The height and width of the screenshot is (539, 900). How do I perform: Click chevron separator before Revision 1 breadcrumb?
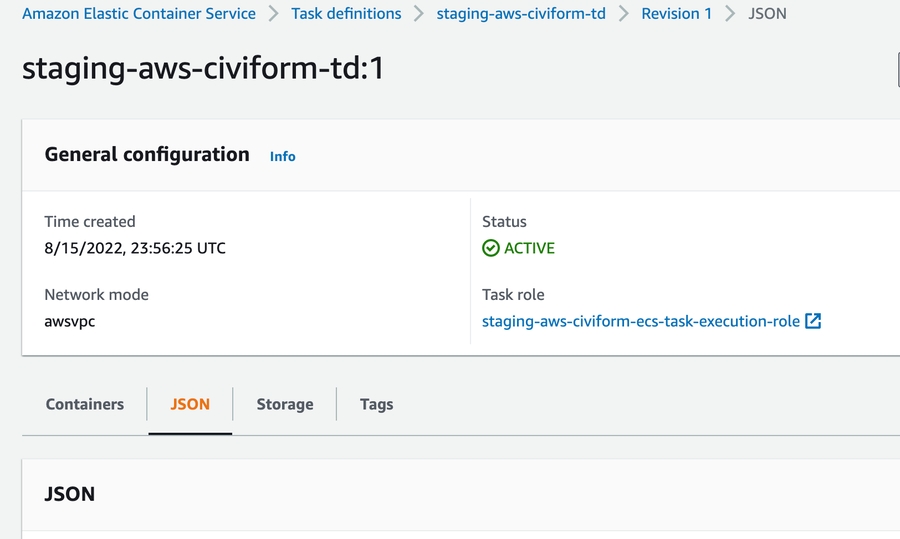coord(624,14)
